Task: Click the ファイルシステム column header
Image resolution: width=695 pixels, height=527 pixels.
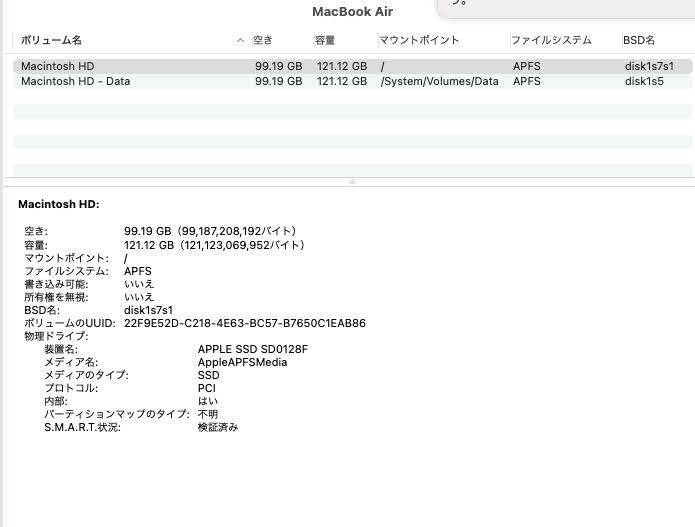Action: (x=551, y=41)
